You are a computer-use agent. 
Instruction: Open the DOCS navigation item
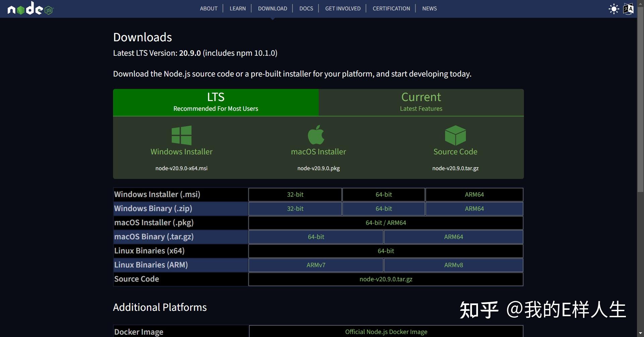tap(306, 8)
